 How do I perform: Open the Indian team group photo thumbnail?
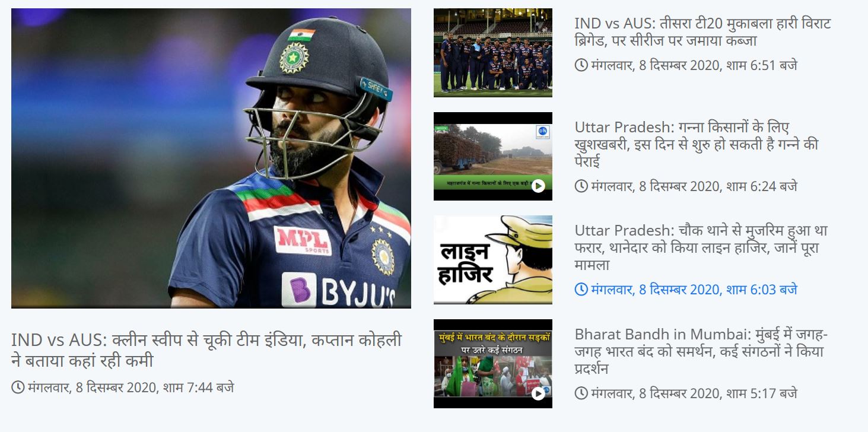point(493,53)
